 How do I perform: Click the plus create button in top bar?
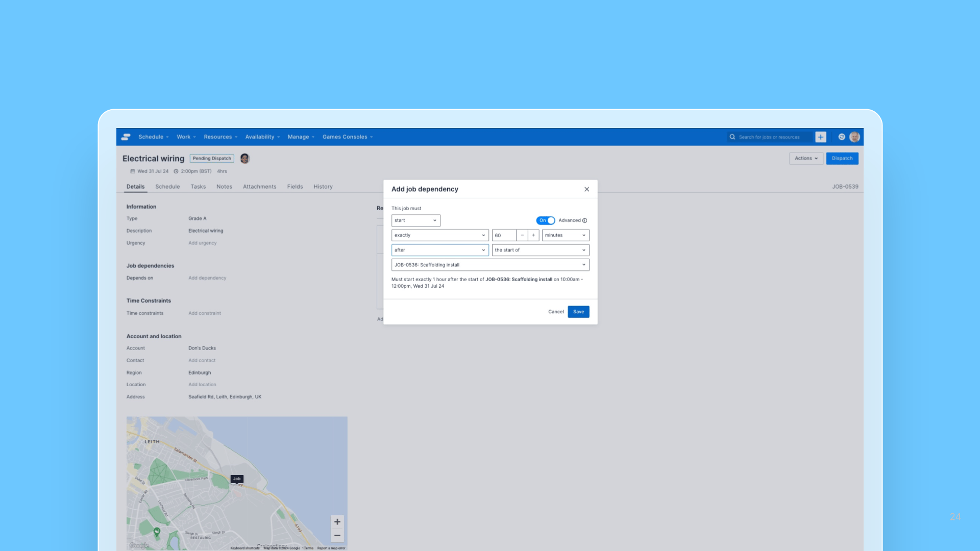coord(821,137)
